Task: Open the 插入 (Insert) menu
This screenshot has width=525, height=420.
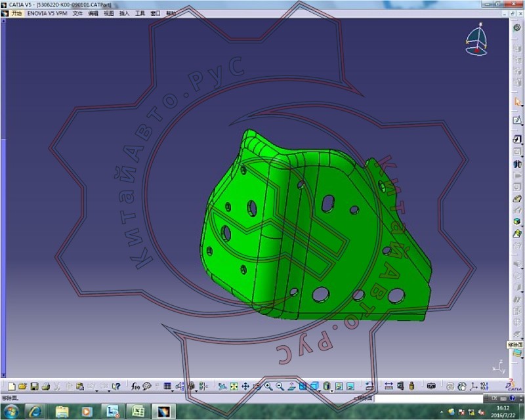Action: click(124, 13)
